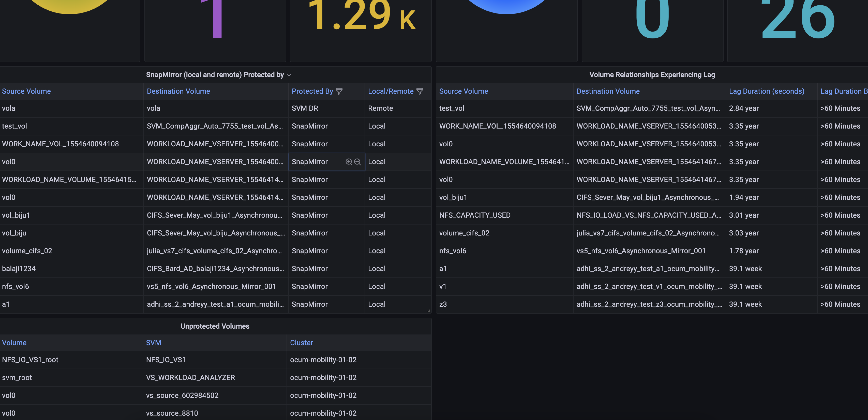Expand the SnapMirror panel title dropdown chevron
868x420 pixels.
coord(289,75)
